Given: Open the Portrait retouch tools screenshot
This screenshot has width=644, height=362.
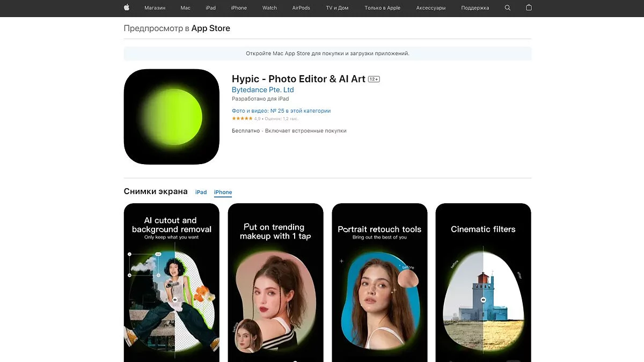Looking at the screenshot, I should tap(379, 282).
